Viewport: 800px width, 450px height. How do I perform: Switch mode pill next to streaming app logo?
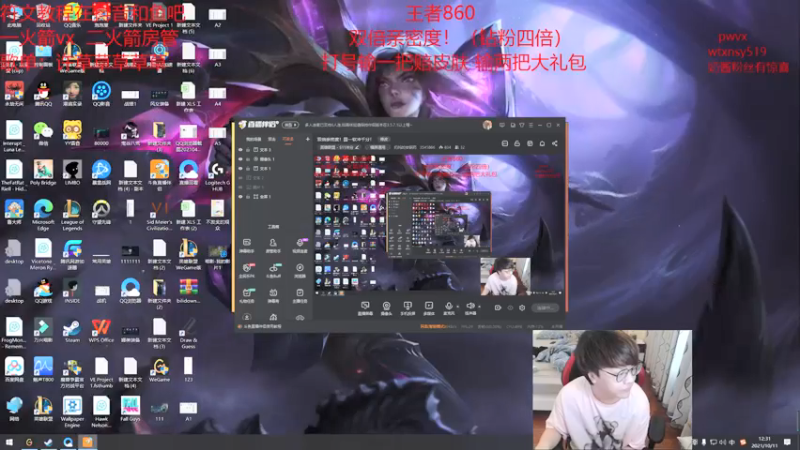[x=290, y=125]
